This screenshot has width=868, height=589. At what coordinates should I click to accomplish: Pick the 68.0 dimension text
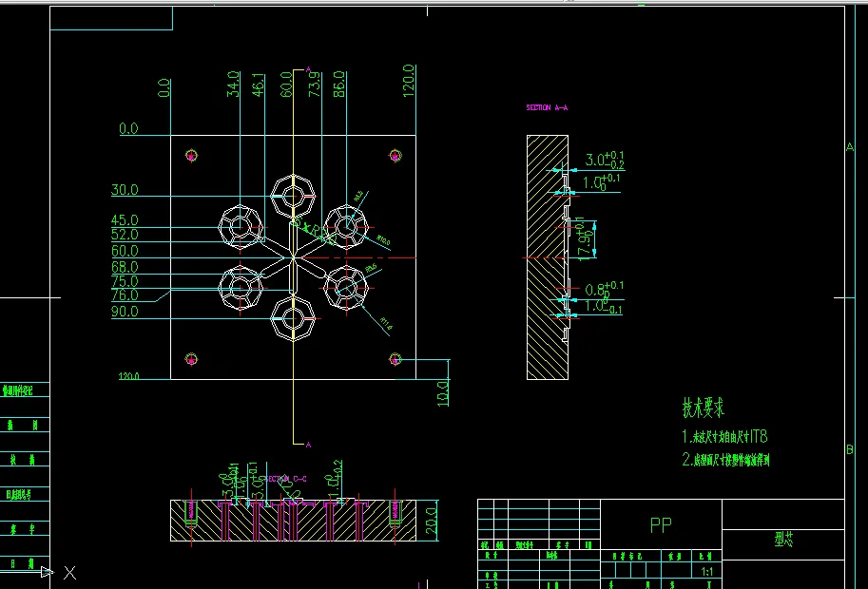125,267
